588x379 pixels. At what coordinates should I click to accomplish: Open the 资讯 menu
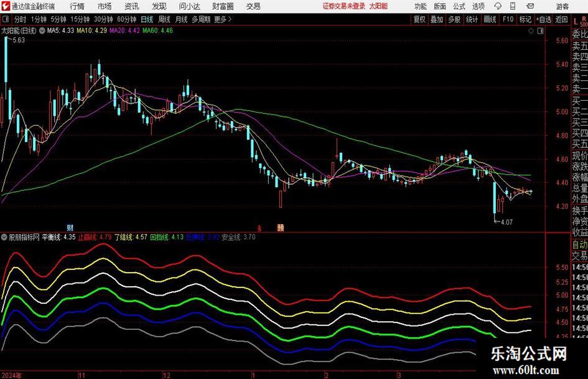coord(132,6)
